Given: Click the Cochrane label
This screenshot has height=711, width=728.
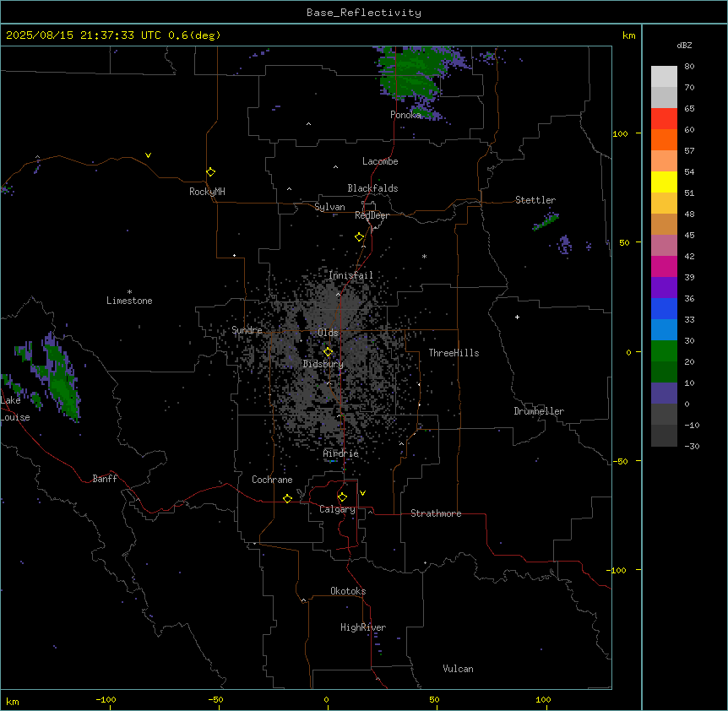Looking at the screenshot, I should click(x=272, y=480).
